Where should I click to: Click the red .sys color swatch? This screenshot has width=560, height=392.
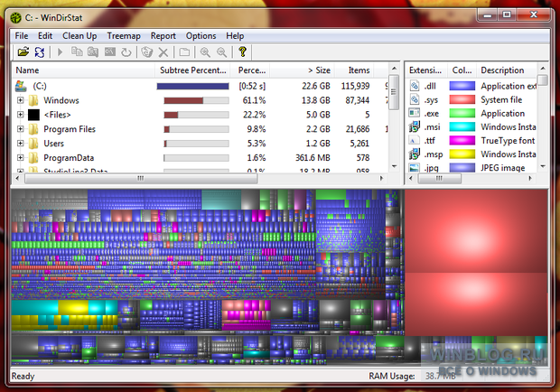[462, 99]
